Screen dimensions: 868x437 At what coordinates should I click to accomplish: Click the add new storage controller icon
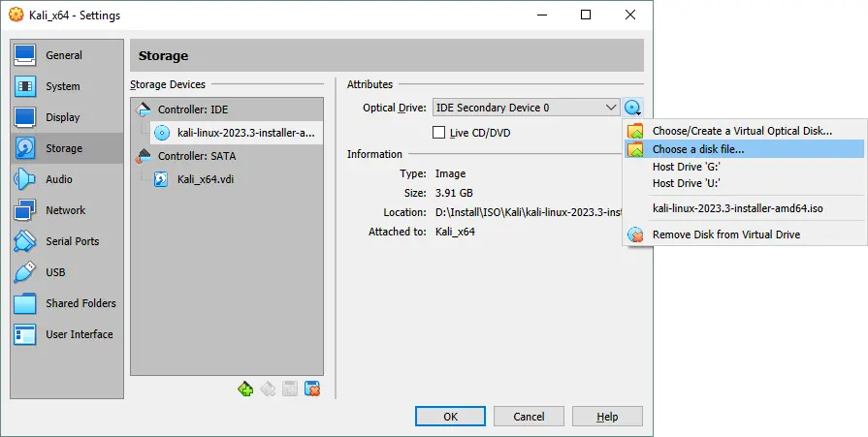(x=245, y=390)
